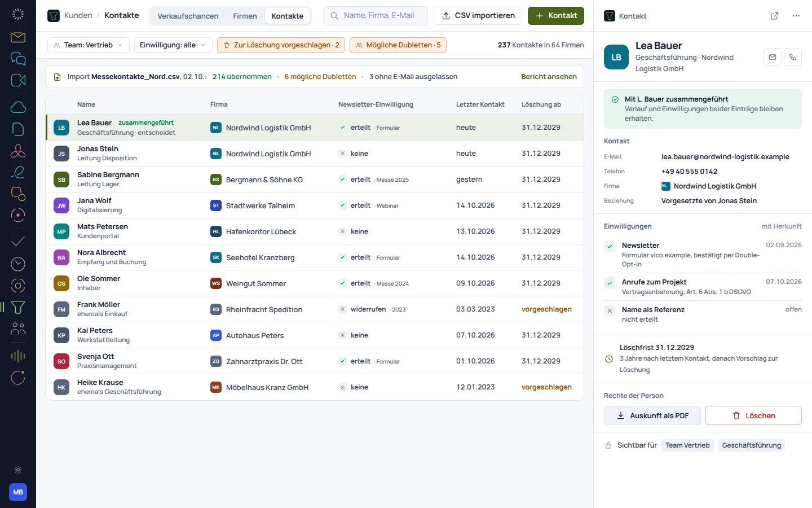
Task: Open the signature app in sidebar
Action: [18, 172]
